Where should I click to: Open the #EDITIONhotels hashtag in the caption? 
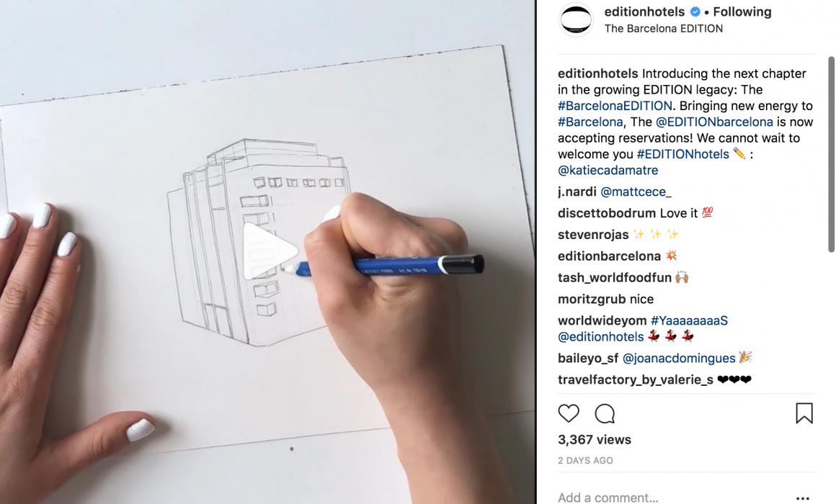[682, 154]
